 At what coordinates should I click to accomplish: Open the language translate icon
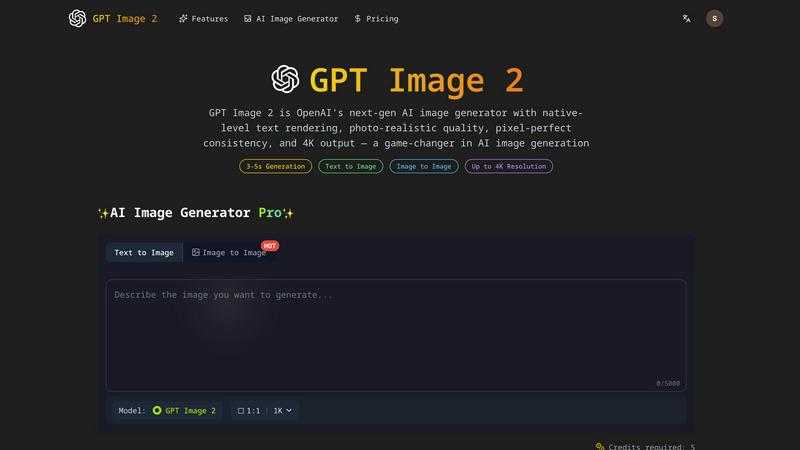[x=686, y=19]
